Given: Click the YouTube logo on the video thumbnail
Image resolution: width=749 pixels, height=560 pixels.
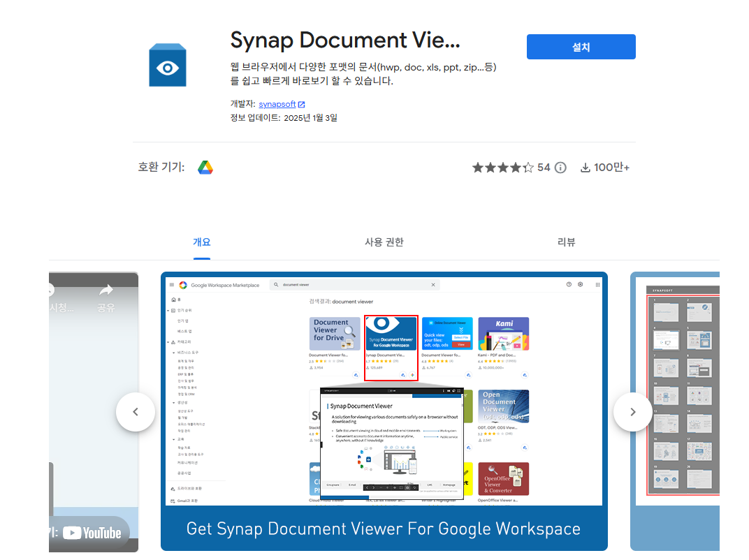Looking at the screenshot, I should [x=92, y=533].
